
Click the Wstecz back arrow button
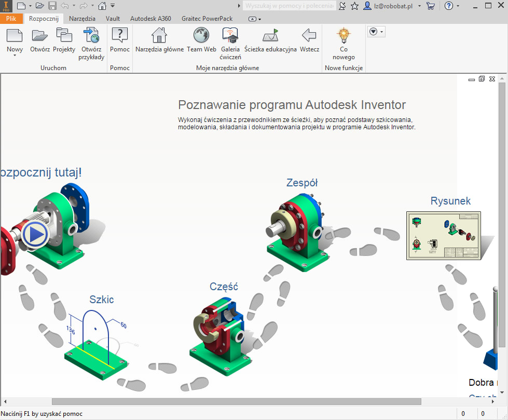(309, 40)
